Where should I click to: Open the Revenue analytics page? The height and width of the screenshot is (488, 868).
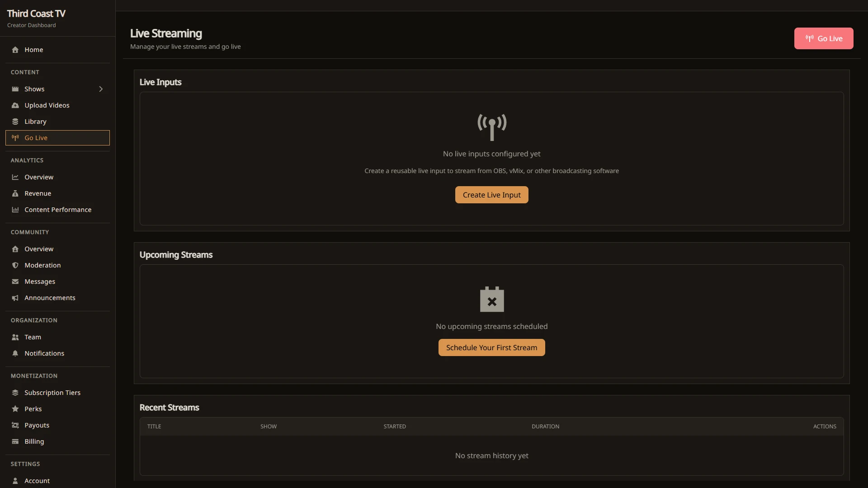coord(57,193)
